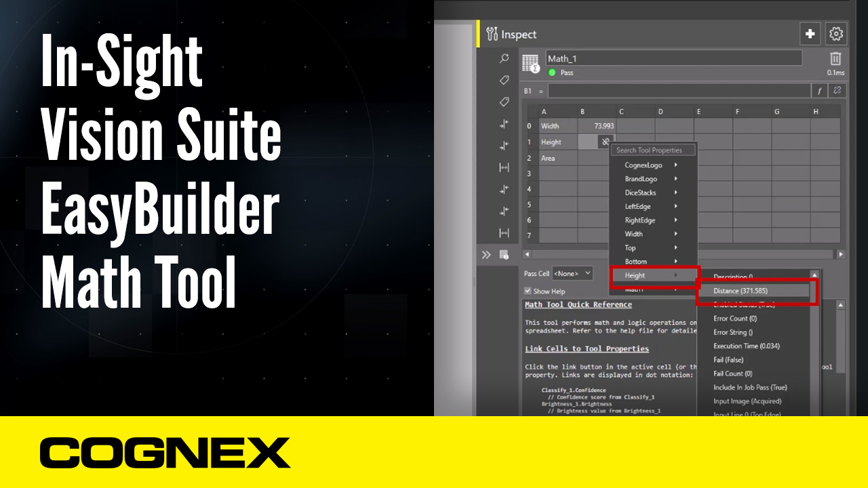Click the Math_1 tool name field

pos(673,58)
